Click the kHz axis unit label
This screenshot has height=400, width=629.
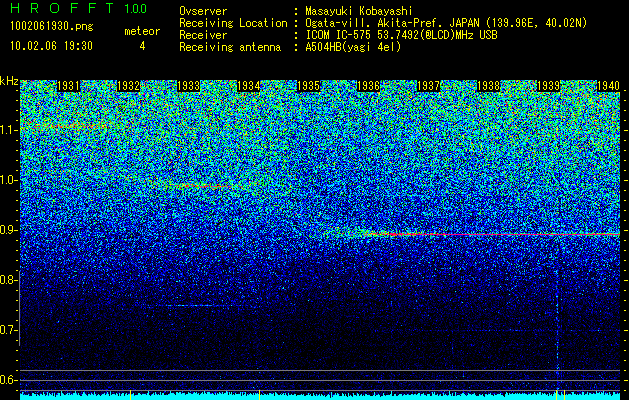point(9,81)
